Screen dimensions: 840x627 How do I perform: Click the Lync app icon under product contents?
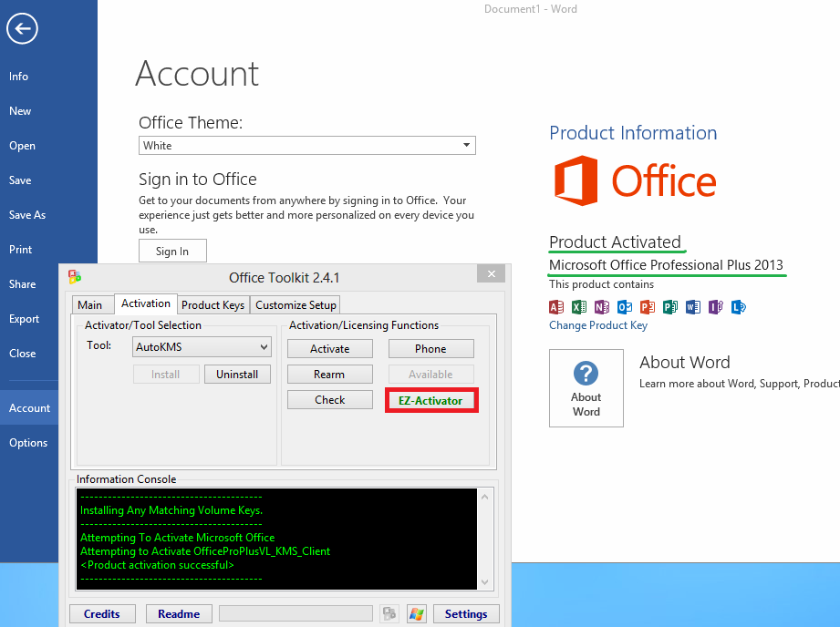[739, 307]
